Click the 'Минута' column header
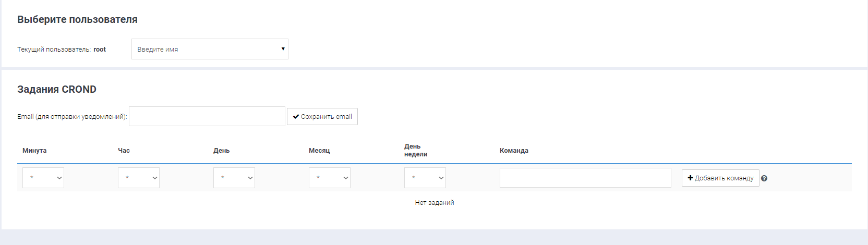Viewport: 868px width, 245px height. [34, 151]
